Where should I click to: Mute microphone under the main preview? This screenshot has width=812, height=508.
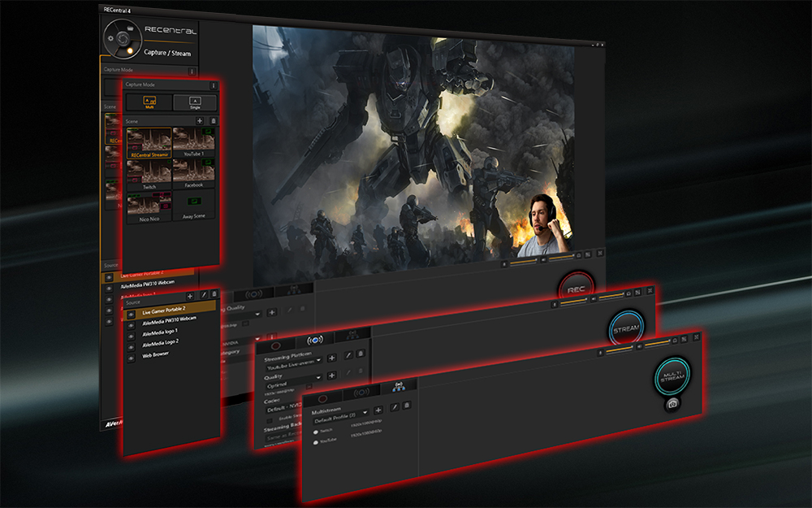[x=505, y=264]
